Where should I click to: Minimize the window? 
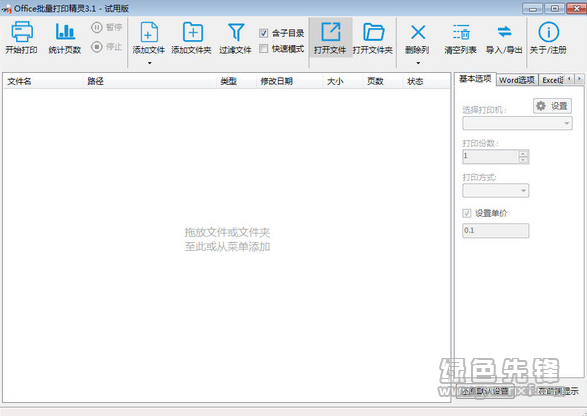coord(533,8)
